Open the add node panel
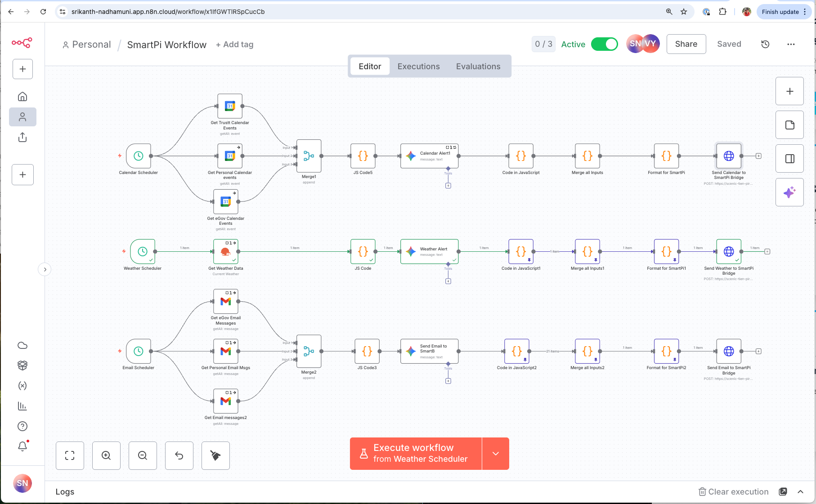This screenshot has width=816, height=504. click(789, 91)
